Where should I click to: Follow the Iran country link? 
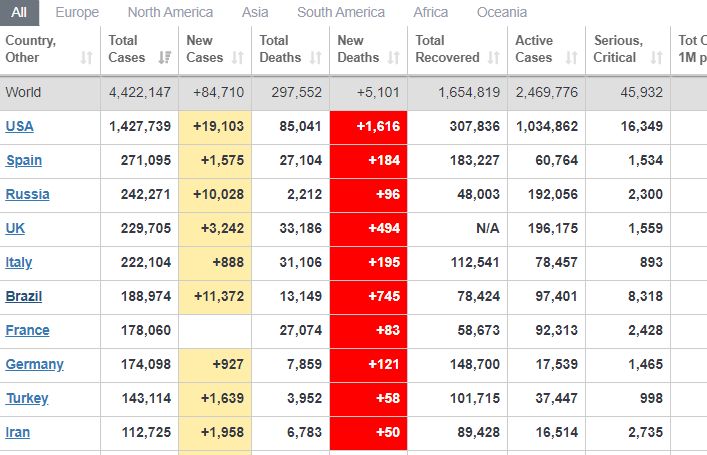point(19,432)
